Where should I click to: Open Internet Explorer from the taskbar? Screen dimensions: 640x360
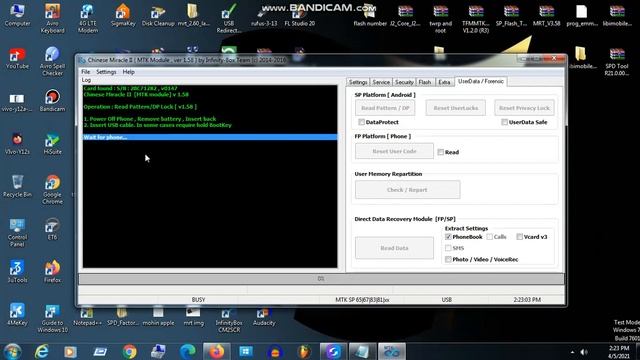pyautogui.click(x=41, y=351)
